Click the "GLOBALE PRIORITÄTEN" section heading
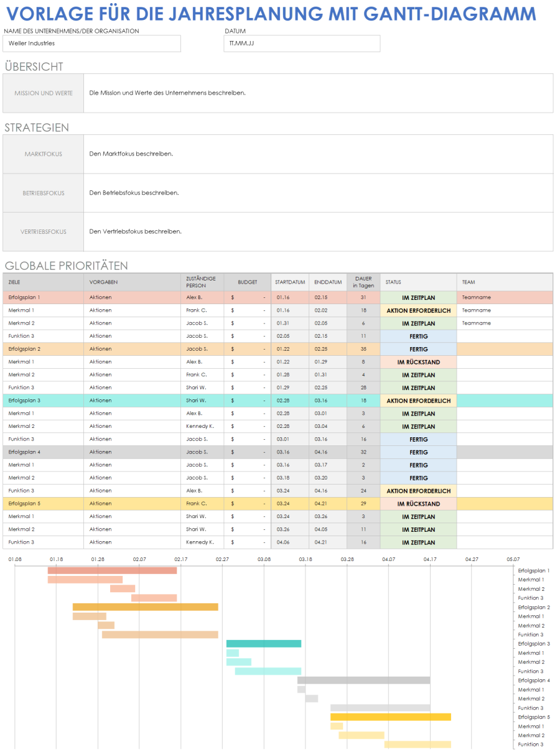 pyautogui.click(x=67, y=266)
